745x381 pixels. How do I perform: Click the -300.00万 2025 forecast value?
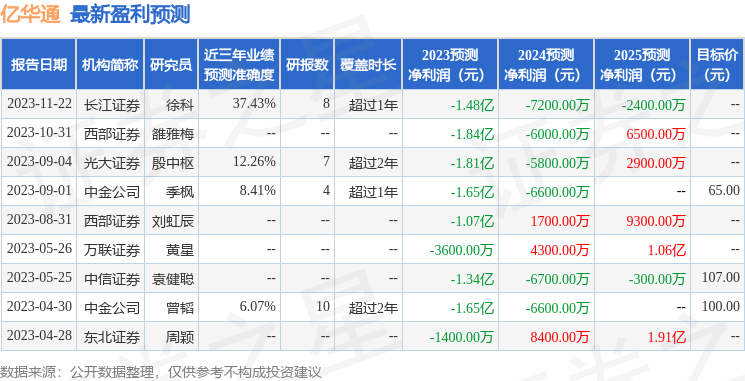point(657,279)
